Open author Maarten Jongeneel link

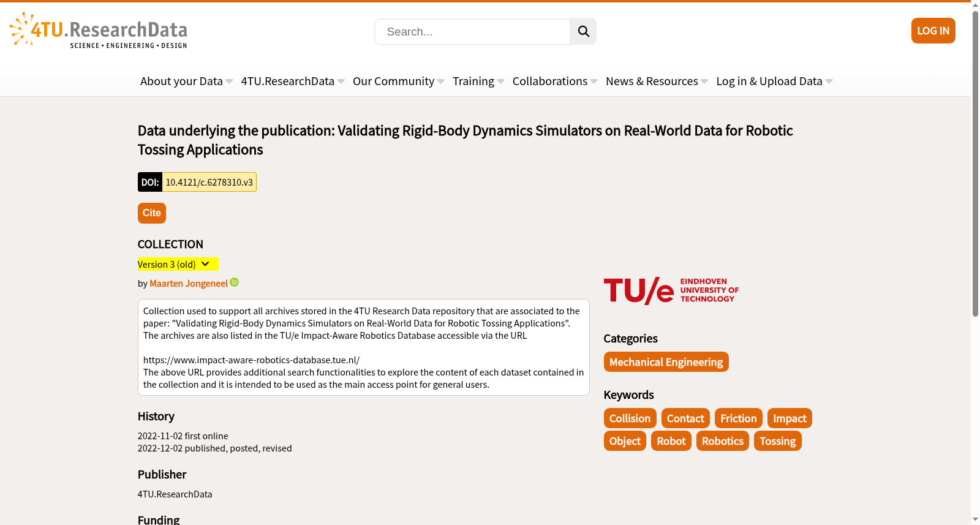tap(189, 284)
